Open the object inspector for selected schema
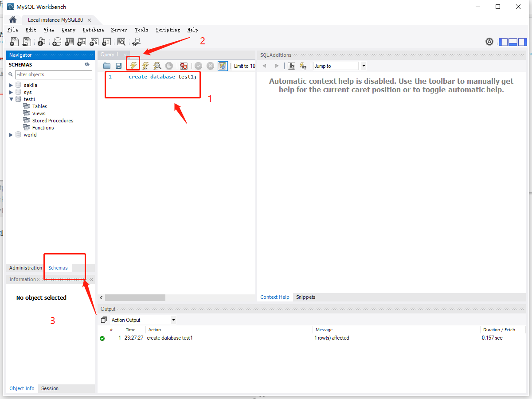The height and width of the screenshot is (399, 532). 41,42
